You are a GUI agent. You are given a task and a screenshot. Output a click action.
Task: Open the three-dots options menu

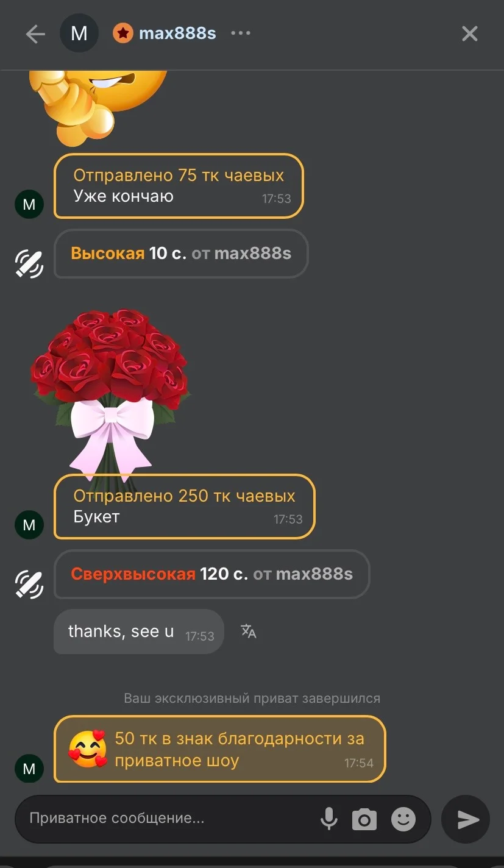(241, 33)
